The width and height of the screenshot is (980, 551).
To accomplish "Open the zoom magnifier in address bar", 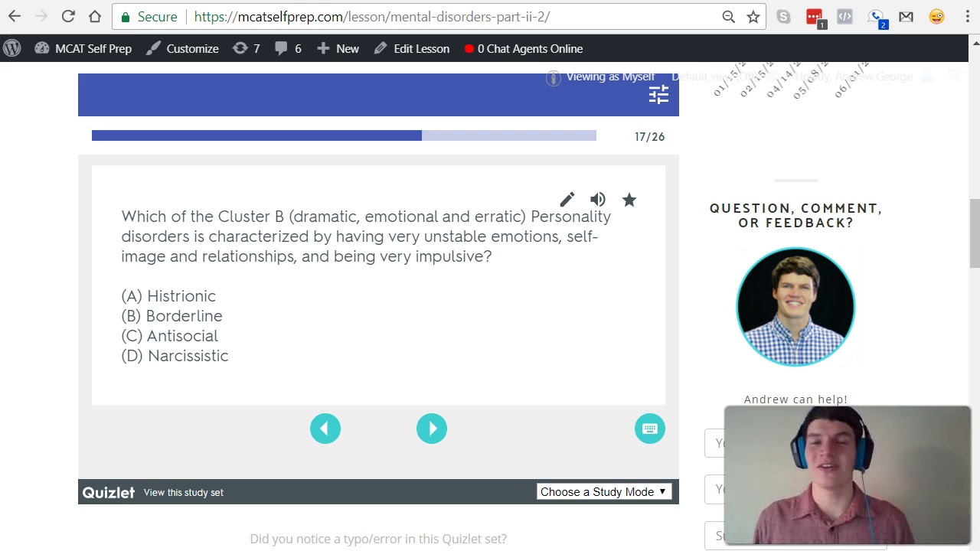I will pos(728,16).
